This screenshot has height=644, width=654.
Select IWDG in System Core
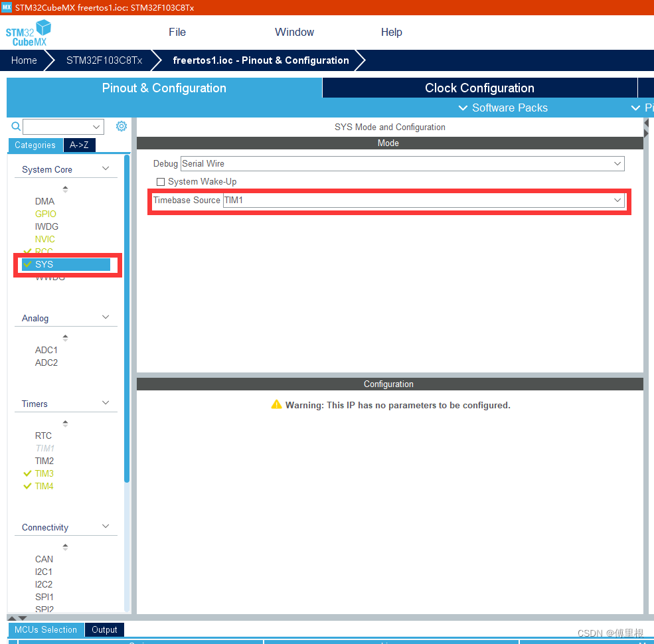pyautogui.click(x=46, y=226)
